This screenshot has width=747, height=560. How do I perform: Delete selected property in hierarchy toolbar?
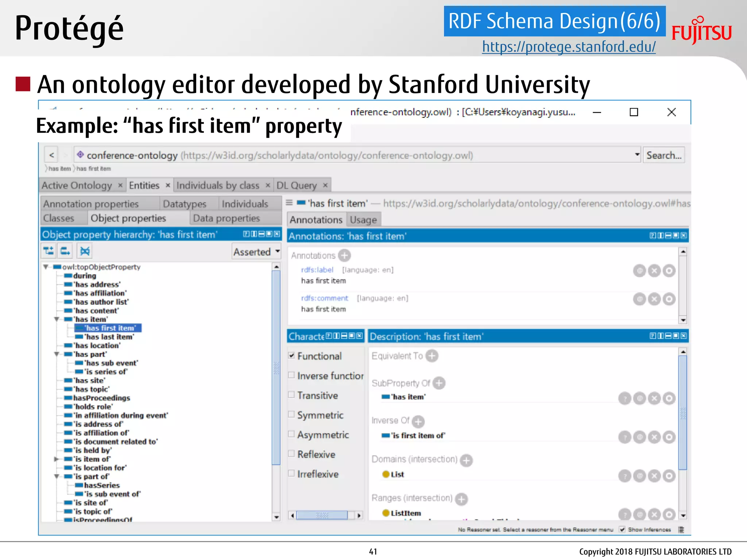point(85,251)
